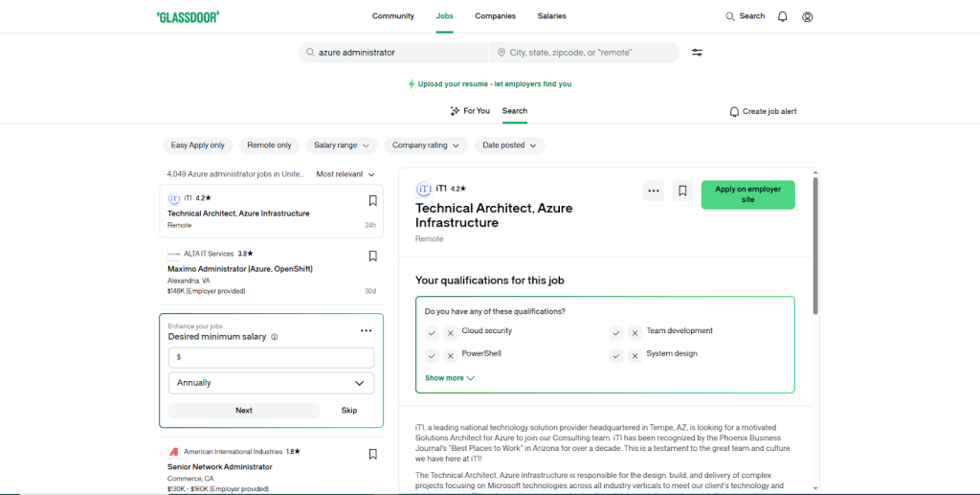This screenshot has width=980, height=495.
Task: Open the Salary range dropdown
Action: [342, 145]
